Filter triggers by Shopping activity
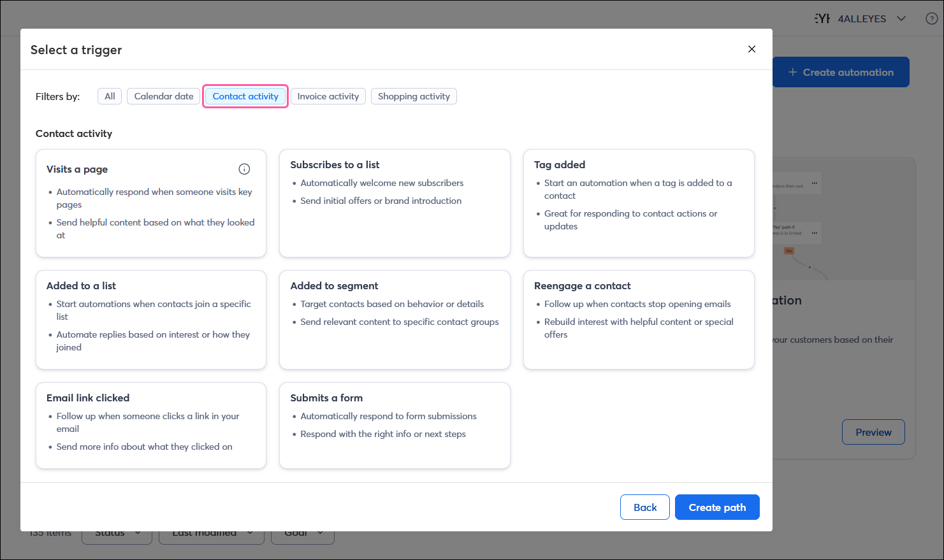 [x=413, y=96]
